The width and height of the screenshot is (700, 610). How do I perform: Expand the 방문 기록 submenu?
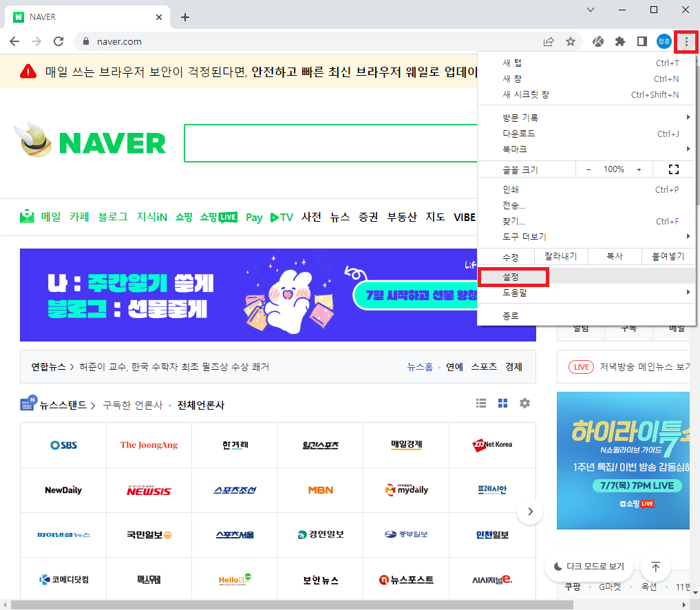586,118
